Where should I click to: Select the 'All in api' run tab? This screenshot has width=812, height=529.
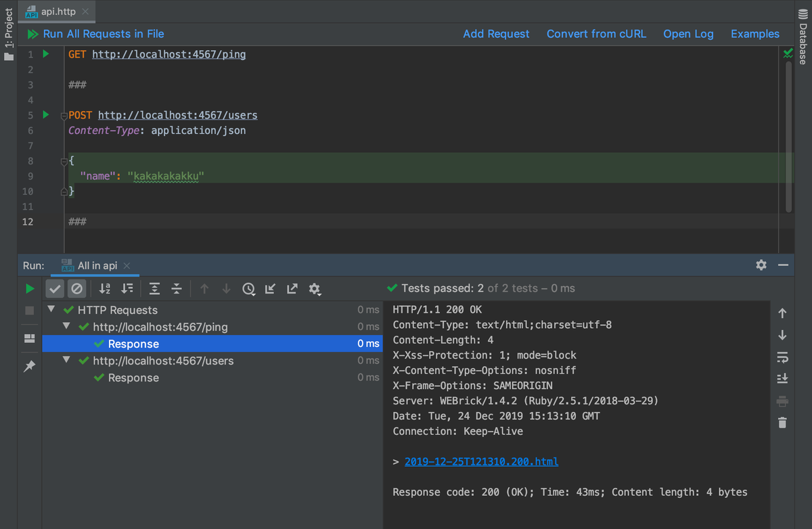pyautogui.click(x=97, y=265)
